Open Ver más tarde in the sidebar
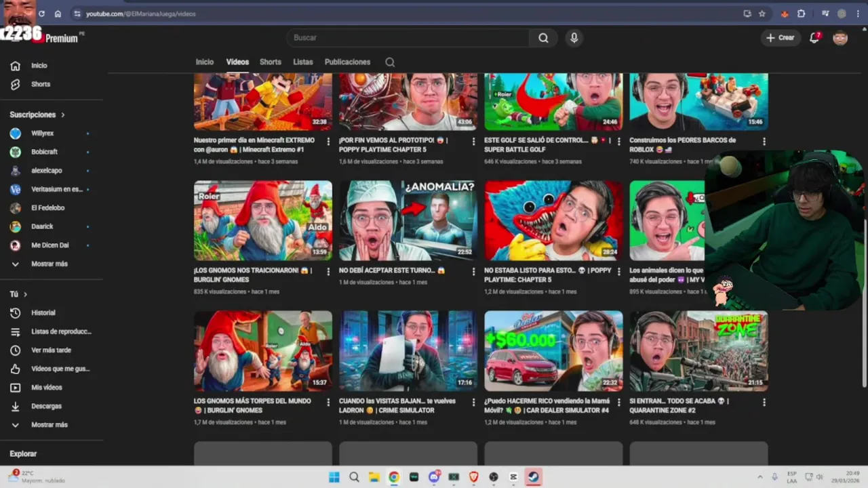The height and width of the screenshot is (488, 868). (x=51, y=350)
